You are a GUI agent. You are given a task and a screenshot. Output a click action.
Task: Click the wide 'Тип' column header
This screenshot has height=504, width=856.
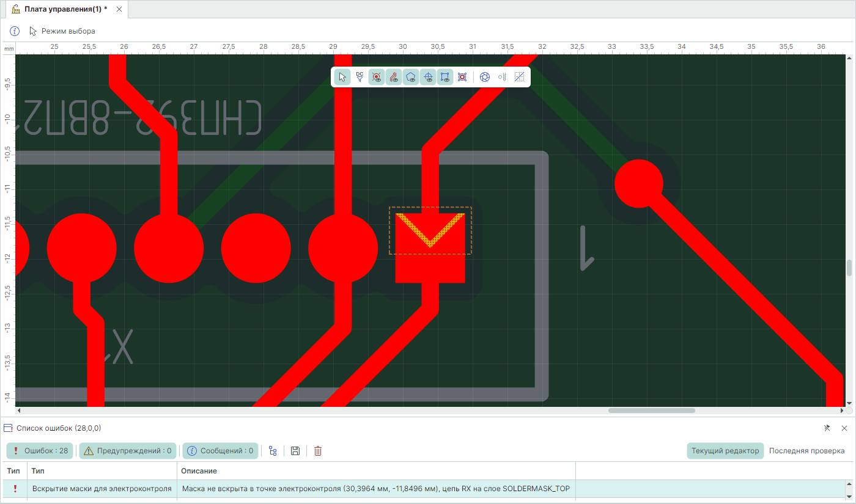[x=102, y=471]
